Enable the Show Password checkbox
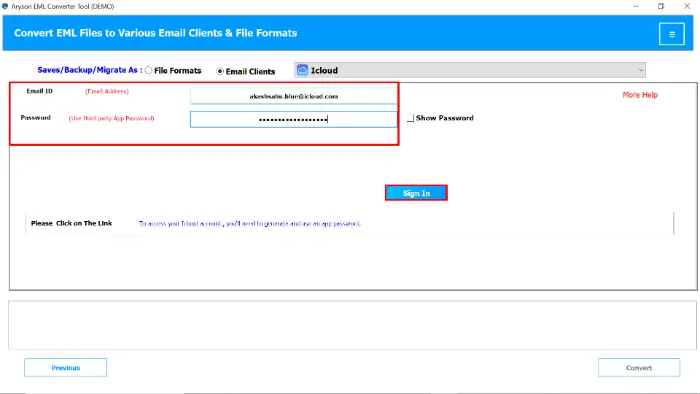Viewport: 700px width, 394px height. pyautogui.click(x=410, y=118)
